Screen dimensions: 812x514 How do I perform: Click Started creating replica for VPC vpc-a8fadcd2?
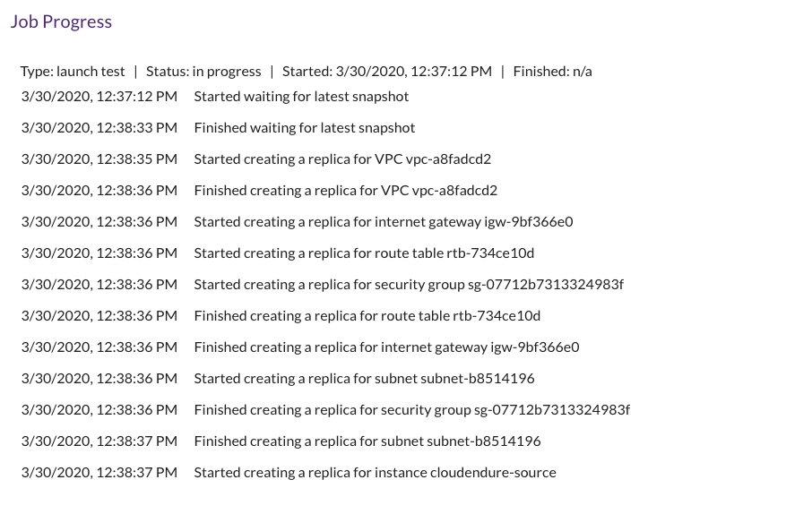342,159
